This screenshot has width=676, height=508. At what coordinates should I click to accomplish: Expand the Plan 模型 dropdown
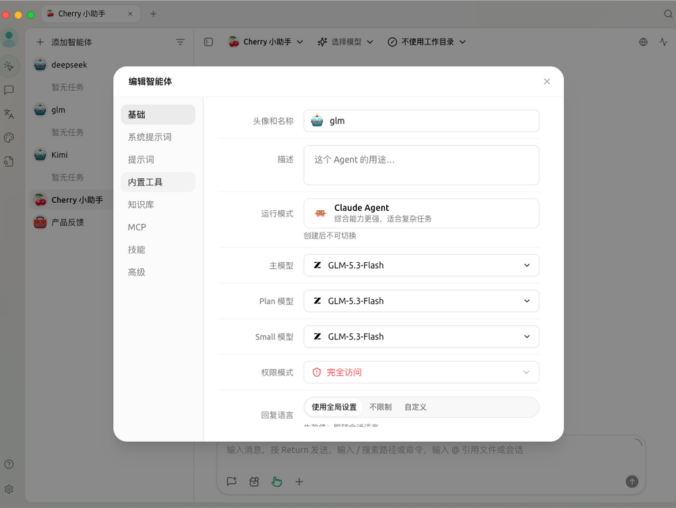click(x=421, y=301)
